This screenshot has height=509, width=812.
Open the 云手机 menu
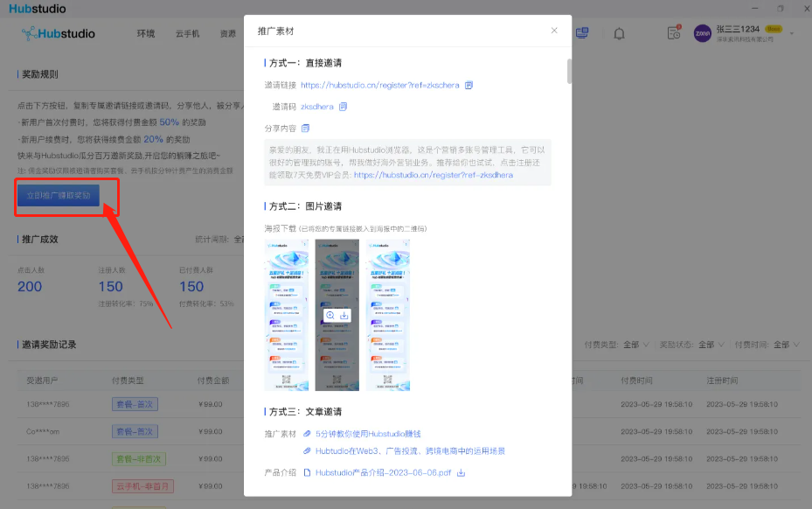pyautogui.click(x=187, y=34)
